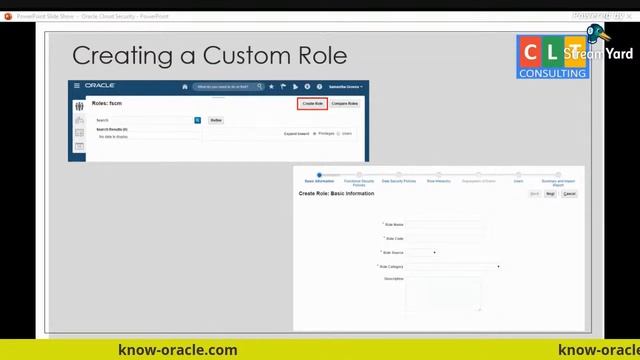The height and width of the screenshot is (360, 640).
Task: Click 'Create Role: Basic Information' heading
Action: [336, 193]
